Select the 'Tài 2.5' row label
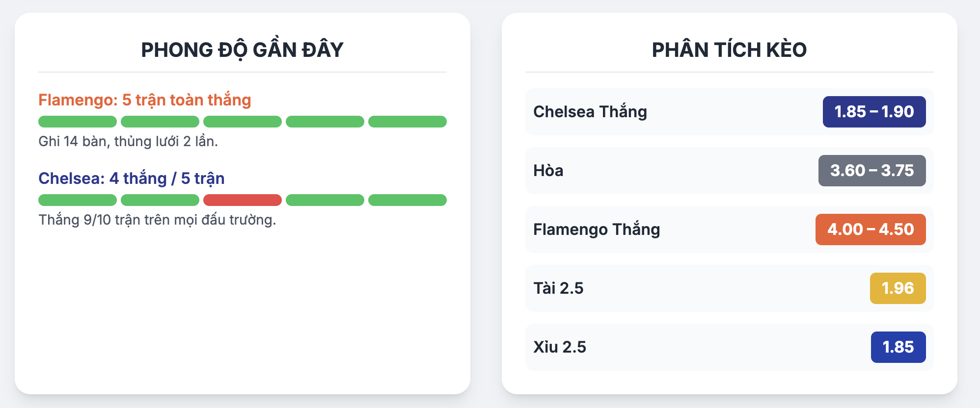980x408 pixels. (x=558, y=288)
